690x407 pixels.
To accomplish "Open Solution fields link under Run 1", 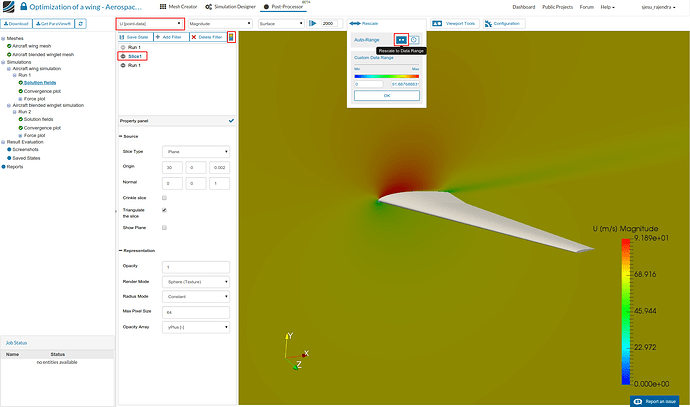I will [x=40, y=83].
